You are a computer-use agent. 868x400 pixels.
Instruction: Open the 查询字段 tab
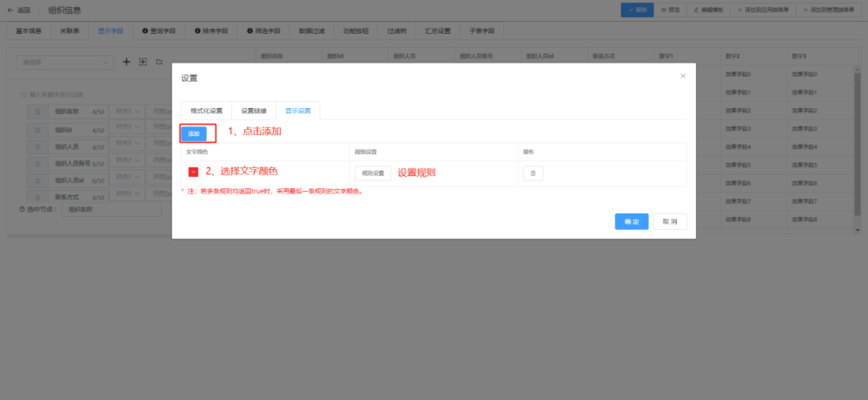point(159,31)
